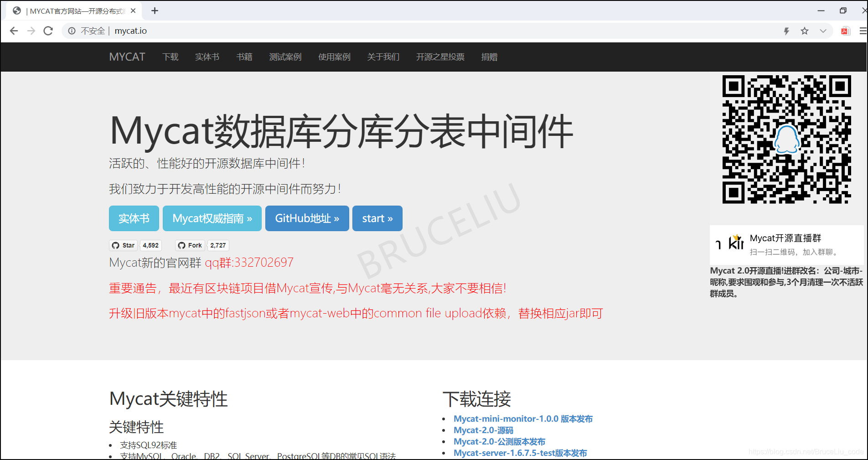Open a new tab with plus button
The height and width of the screenshot is (460, 868).
155,10
